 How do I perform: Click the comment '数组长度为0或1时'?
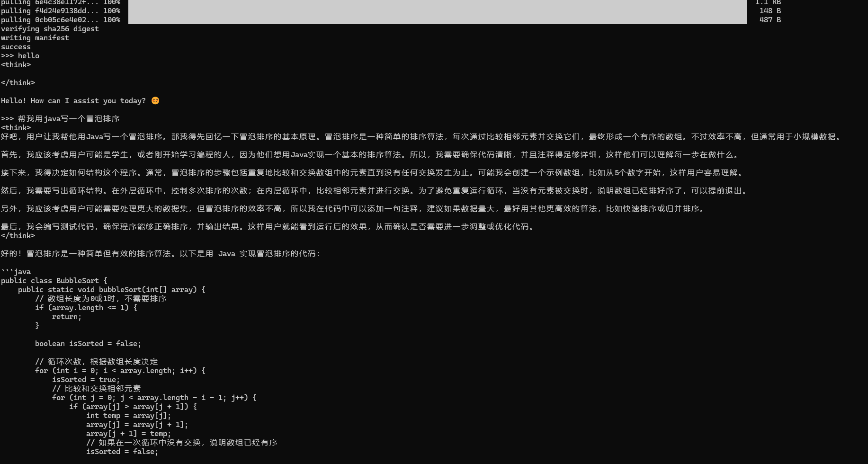pyautogui.click(x=101, y=299)
